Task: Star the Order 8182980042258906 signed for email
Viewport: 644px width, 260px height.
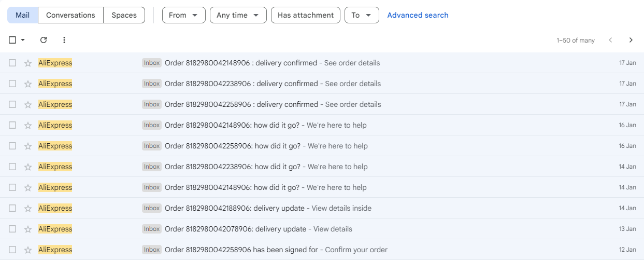Action: point(28,250)
